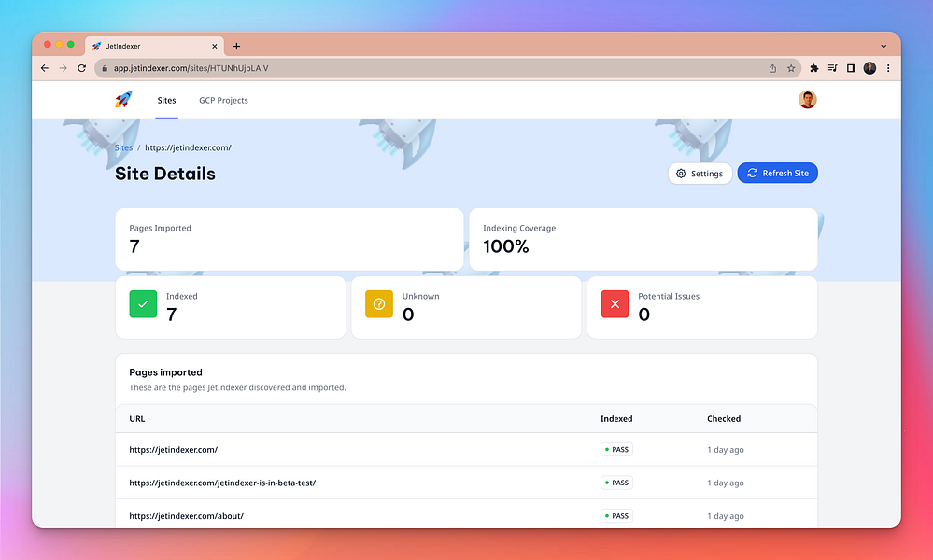Open the tab search and media queue icon

[832, 68]
